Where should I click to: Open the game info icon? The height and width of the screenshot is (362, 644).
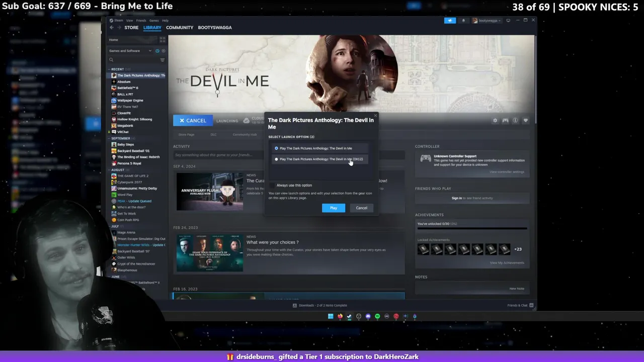(515, 121)
